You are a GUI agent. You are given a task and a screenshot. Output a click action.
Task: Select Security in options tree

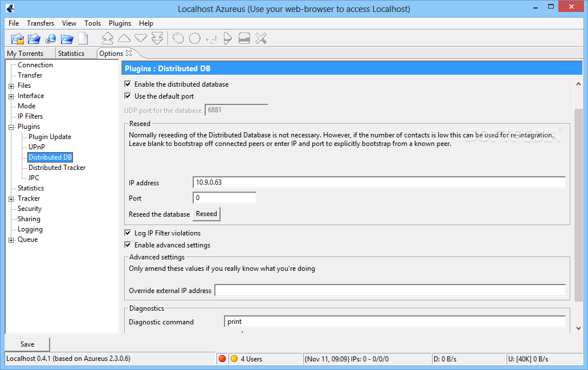(30, 209)
